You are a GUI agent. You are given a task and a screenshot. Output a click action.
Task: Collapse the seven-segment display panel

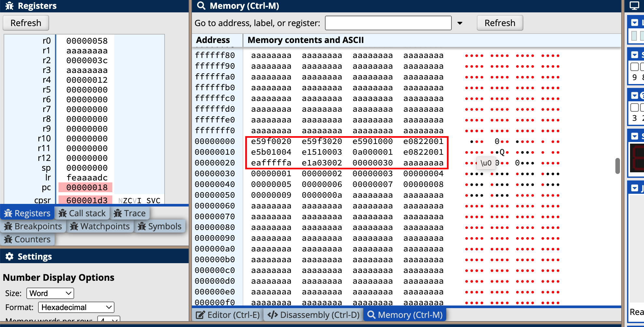pos(635,136)
